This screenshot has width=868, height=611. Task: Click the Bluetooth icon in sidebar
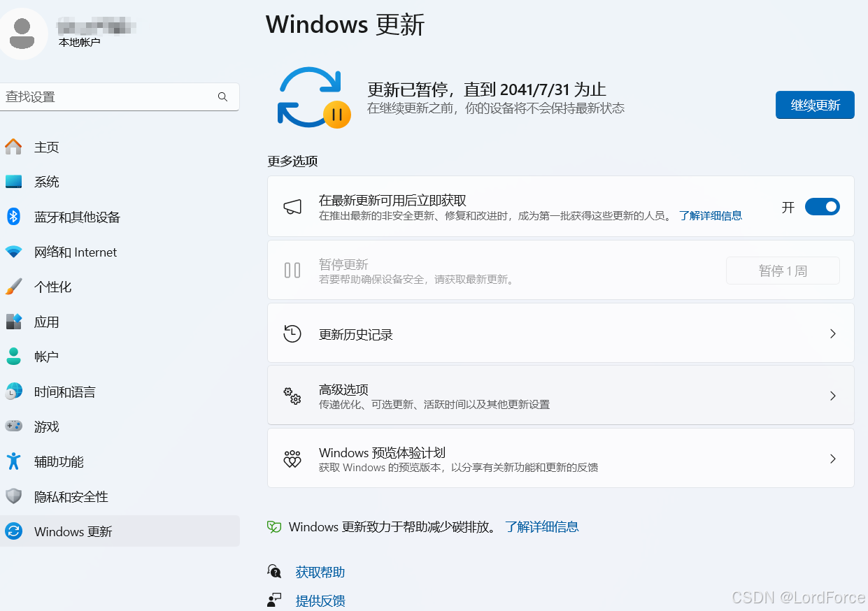coord(13,217)
